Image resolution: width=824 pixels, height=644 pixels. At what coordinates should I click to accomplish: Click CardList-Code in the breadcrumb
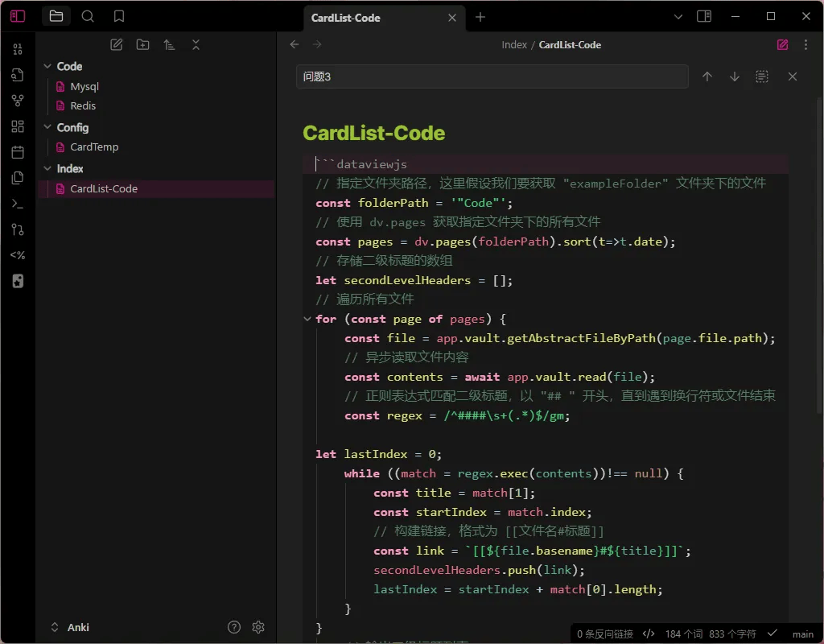570,45
